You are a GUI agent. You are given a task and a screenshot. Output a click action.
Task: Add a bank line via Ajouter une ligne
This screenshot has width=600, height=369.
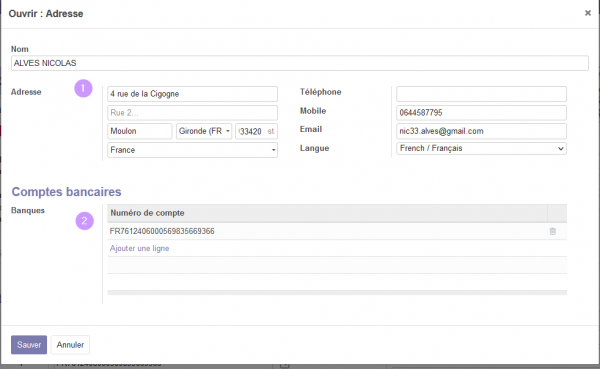pyautogui.click(x=139, y=248)
